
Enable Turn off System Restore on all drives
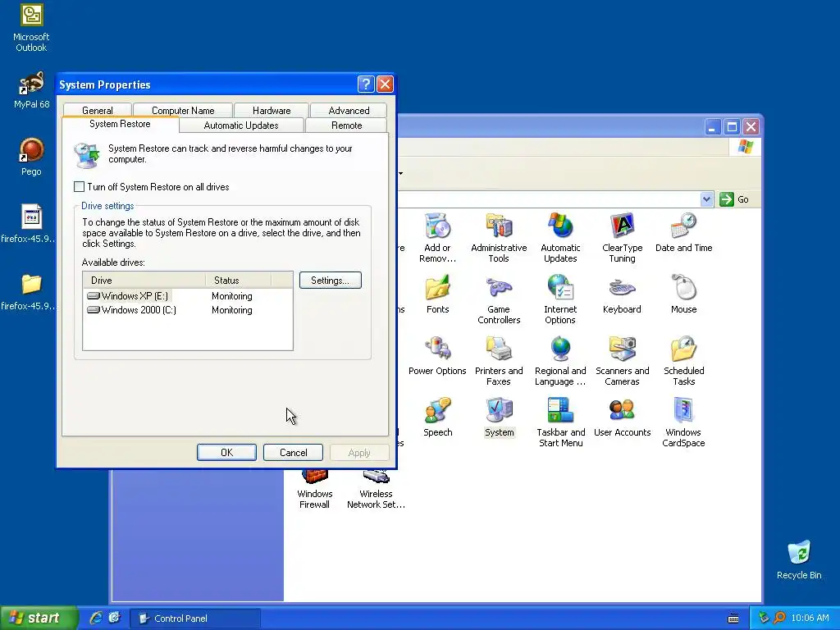pos(80,186)
